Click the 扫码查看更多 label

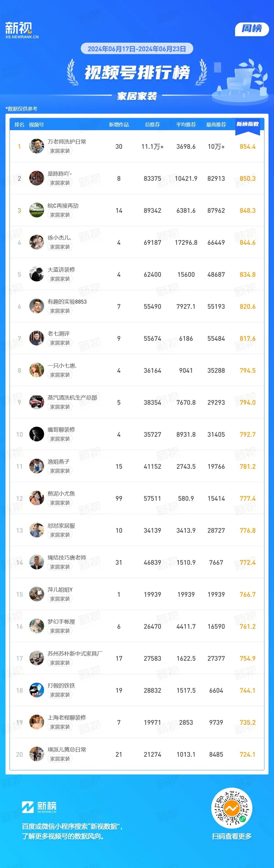(x=232, y=836)
